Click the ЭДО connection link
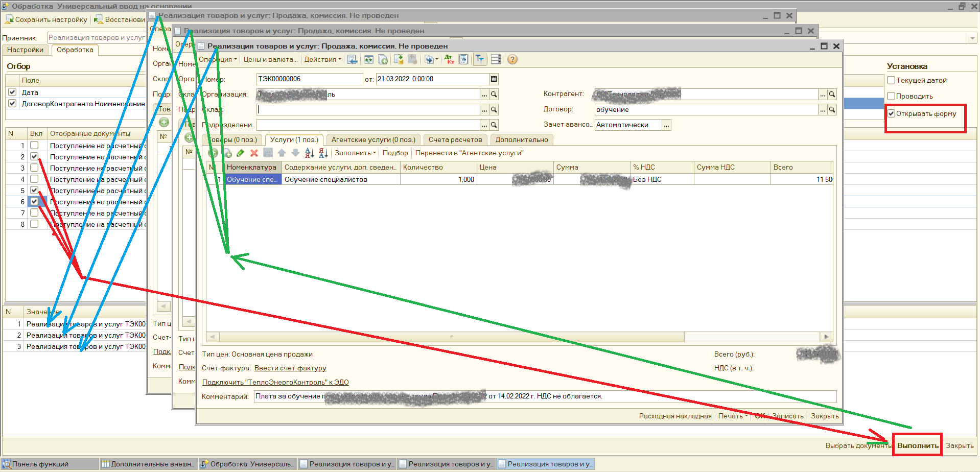Screen dimensions: 980x472 275,383
